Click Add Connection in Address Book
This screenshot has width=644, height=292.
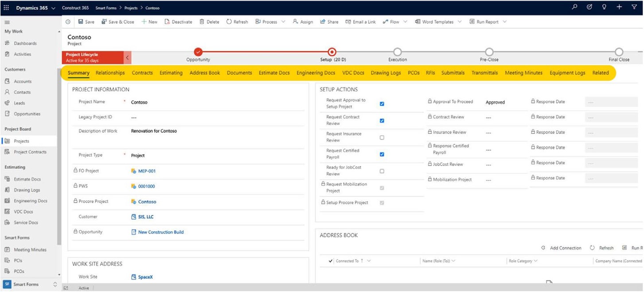561,248
